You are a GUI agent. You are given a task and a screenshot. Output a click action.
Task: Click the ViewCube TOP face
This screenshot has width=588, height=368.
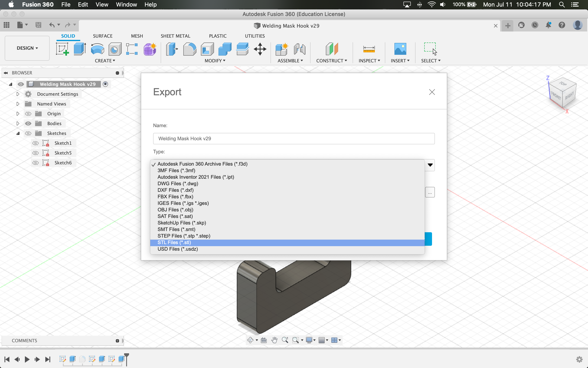click(x=562, y=84)
